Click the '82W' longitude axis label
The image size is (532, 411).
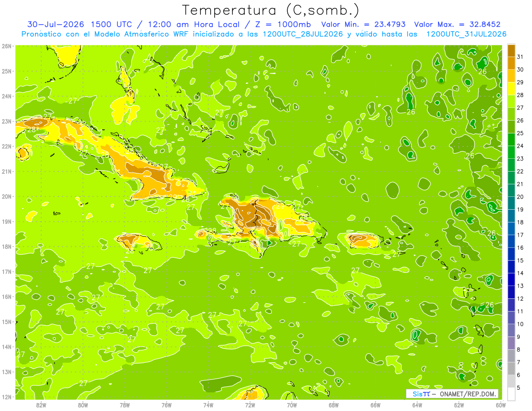[41, 405]
